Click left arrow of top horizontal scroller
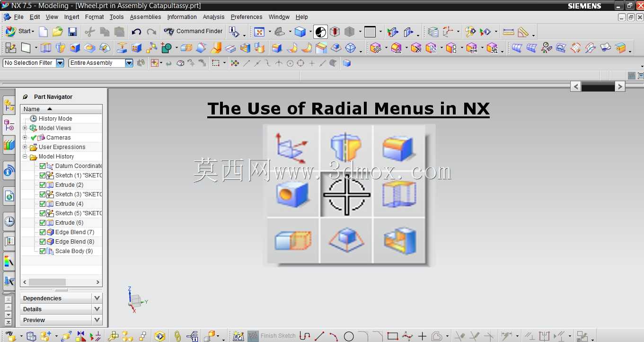The image size is (644, 342). tap(576, 87)
